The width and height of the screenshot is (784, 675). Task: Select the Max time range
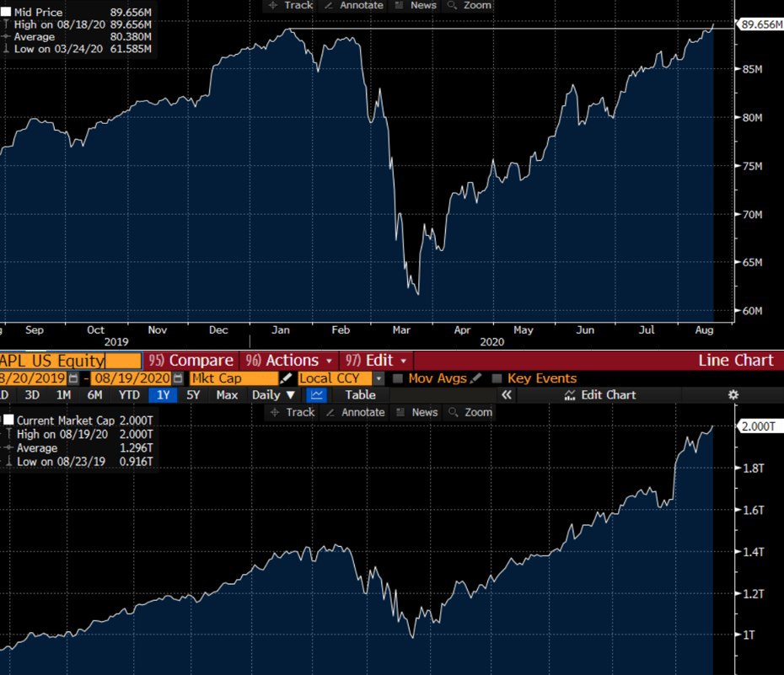pyautogui.click(x=227, y=394)
